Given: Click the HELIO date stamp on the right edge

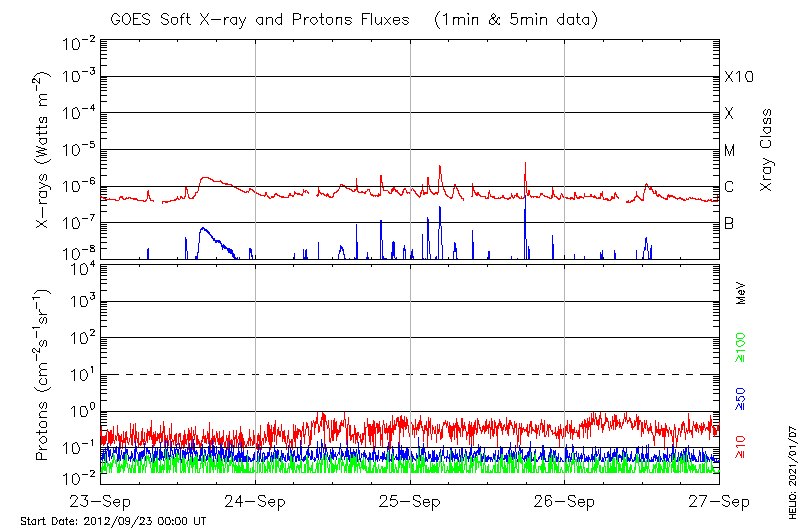Looking at the screenshot, I should [x=792, y=481].
